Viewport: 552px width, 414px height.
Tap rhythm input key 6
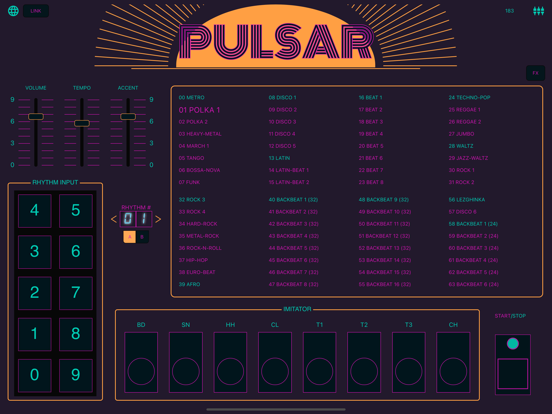76,252
